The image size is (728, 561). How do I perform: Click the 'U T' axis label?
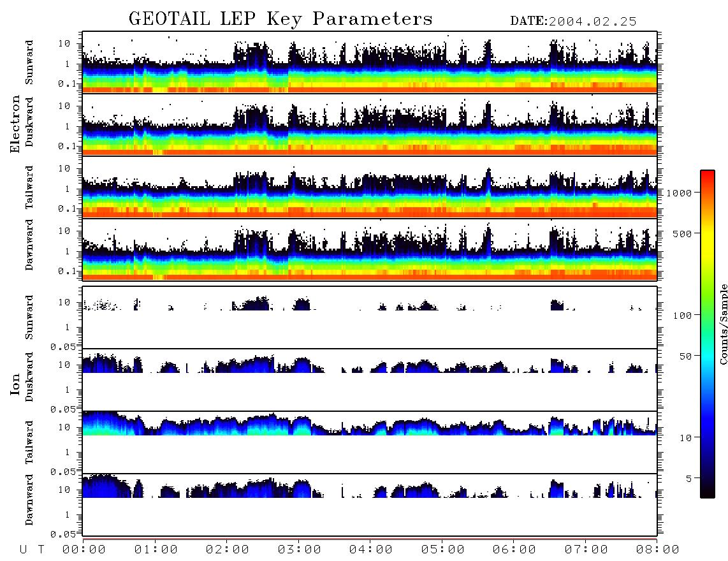coord(32,550)
